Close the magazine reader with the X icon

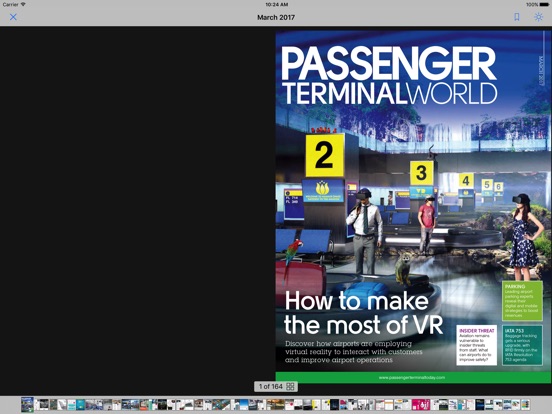coord(13,17)
